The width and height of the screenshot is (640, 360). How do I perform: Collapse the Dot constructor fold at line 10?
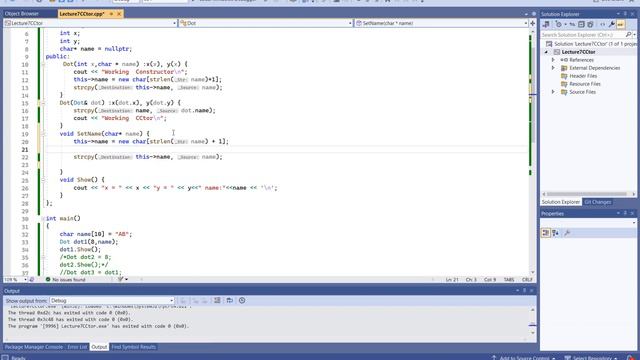pos(43,64)
